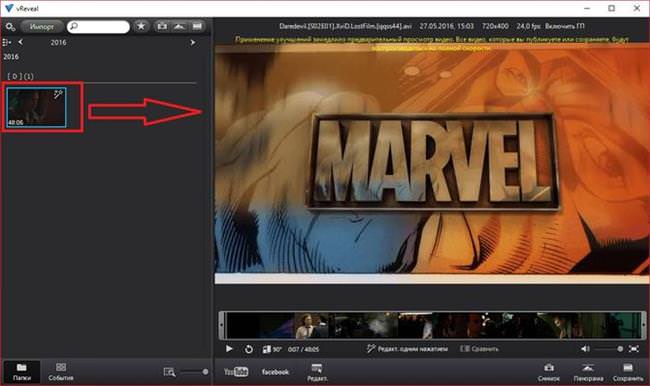
Task: Toggle the favorites star filter
Action: point(141,27)
